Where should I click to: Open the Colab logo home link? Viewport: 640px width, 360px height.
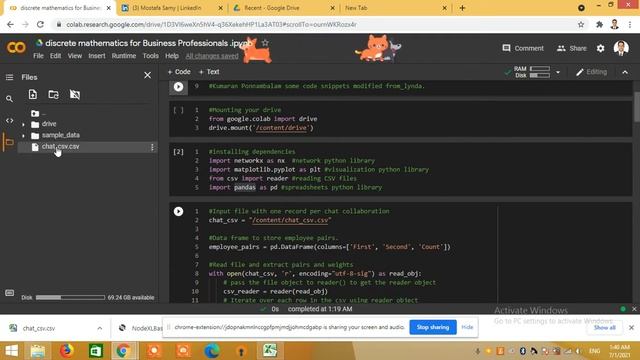[16, 48]
